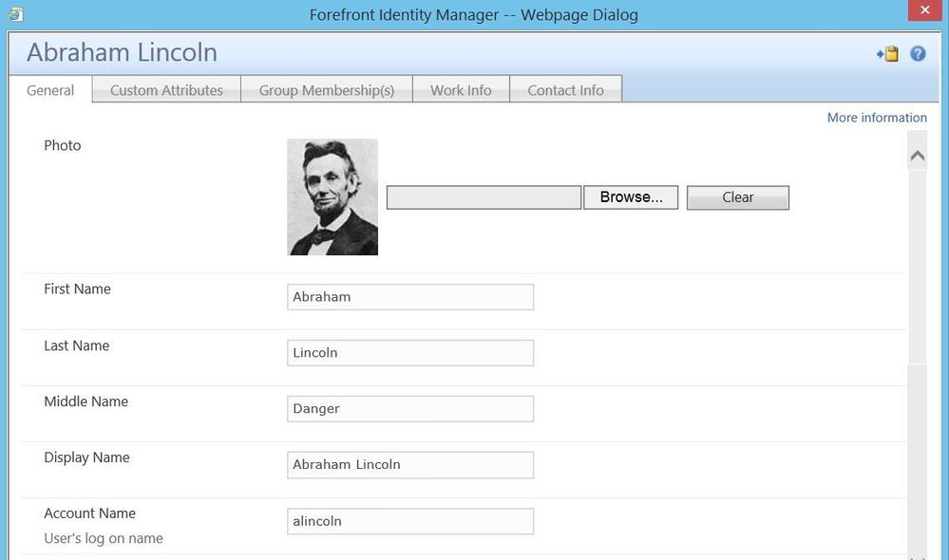Click the 'Photo' label text

coord(63,145)
